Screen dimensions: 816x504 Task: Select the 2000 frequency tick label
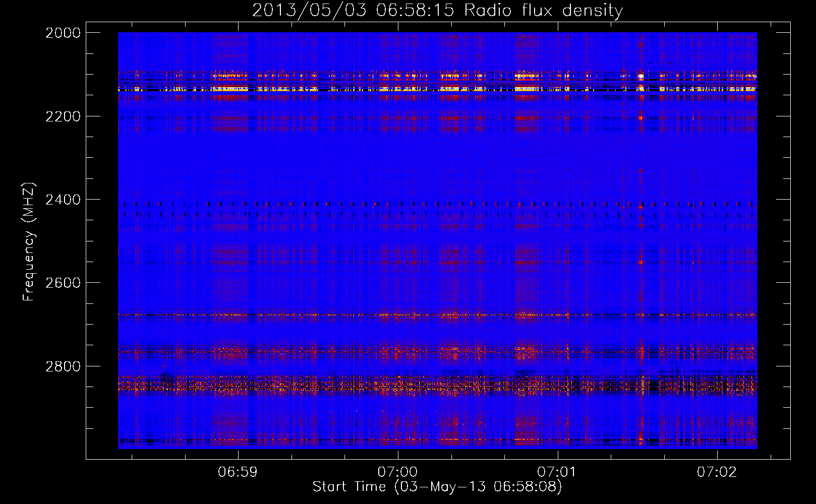(63, 33)
